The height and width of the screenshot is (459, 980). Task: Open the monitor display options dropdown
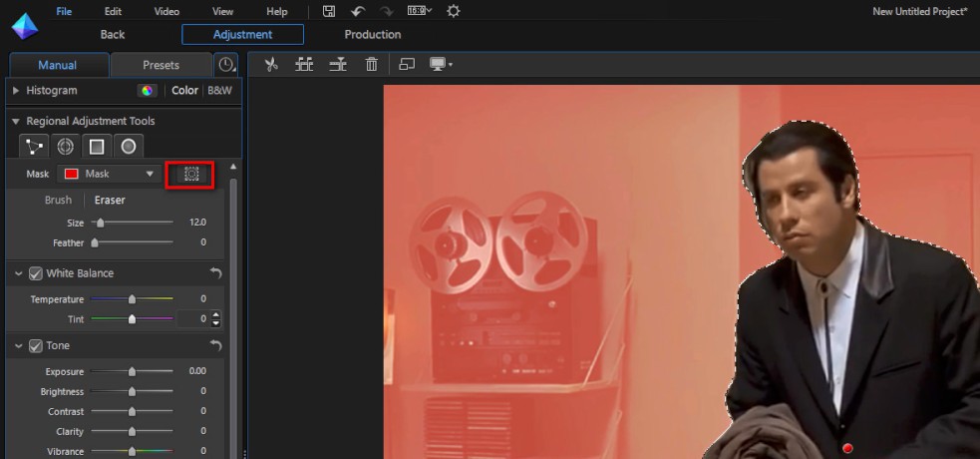[441, 65]
